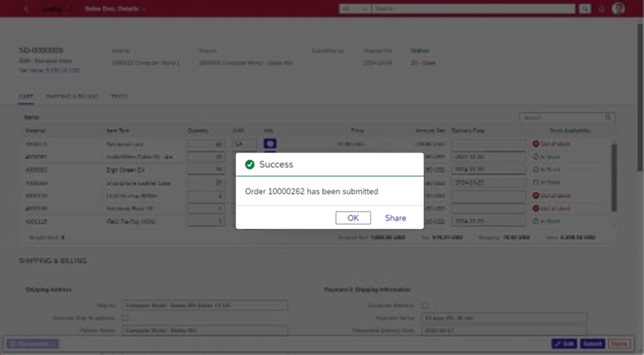644x355 pixels.
Task: Click Share in the Success dialog
Action: pos(395,217)
